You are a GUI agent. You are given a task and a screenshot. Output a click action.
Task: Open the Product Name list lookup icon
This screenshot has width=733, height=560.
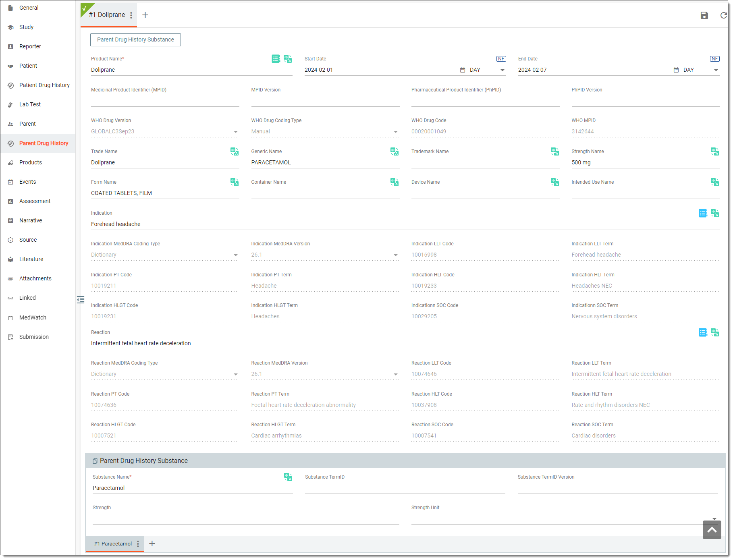click(x=276, y=59)
